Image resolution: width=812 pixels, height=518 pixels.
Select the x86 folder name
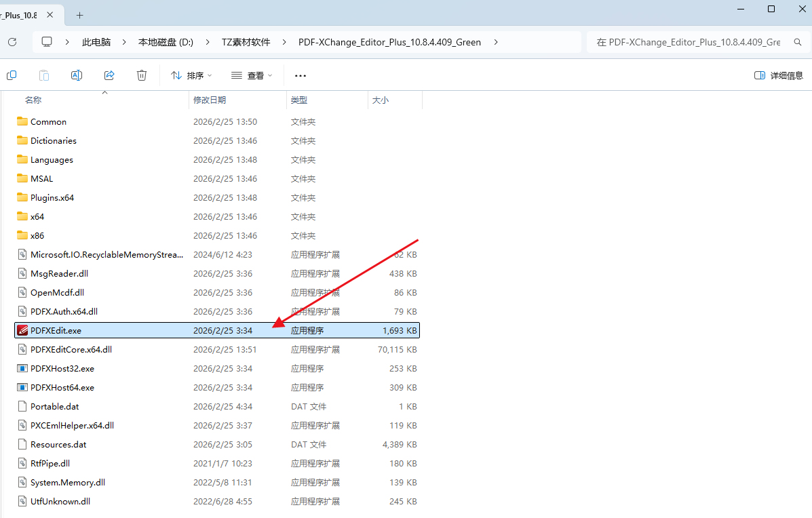tap(37, 235)
